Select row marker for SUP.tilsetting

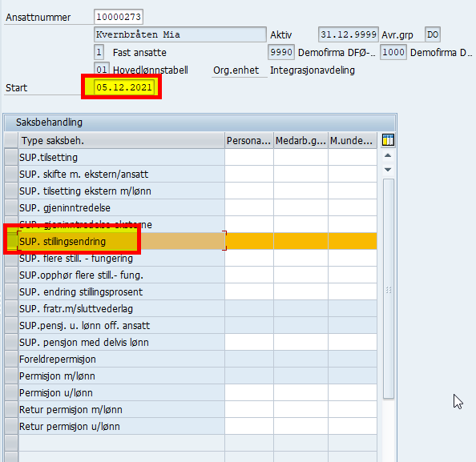(x=11, y=158)
